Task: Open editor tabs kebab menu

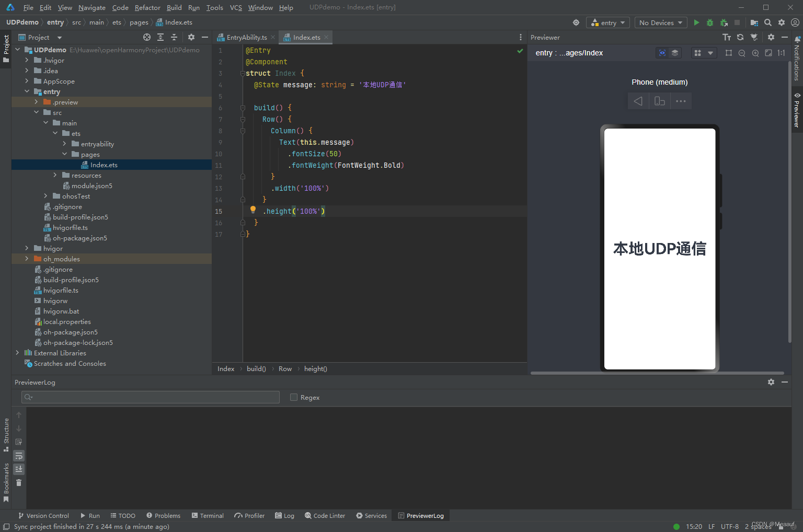Action: 520,37
